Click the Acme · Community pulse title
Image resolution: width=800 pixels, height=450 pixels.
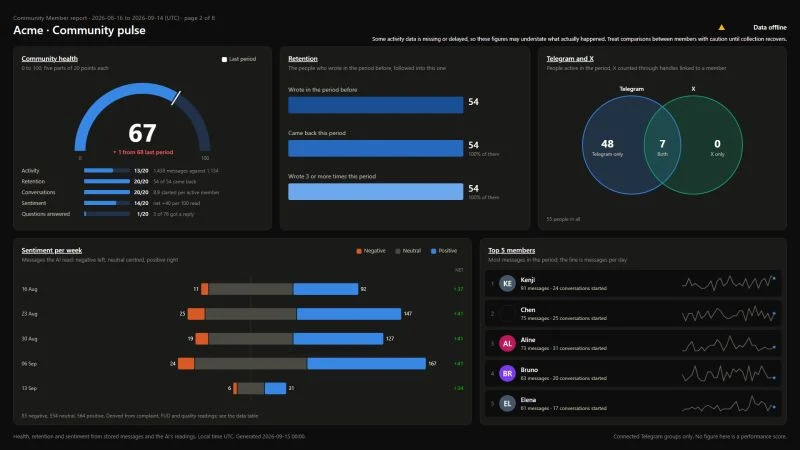[x=79, y=30]
